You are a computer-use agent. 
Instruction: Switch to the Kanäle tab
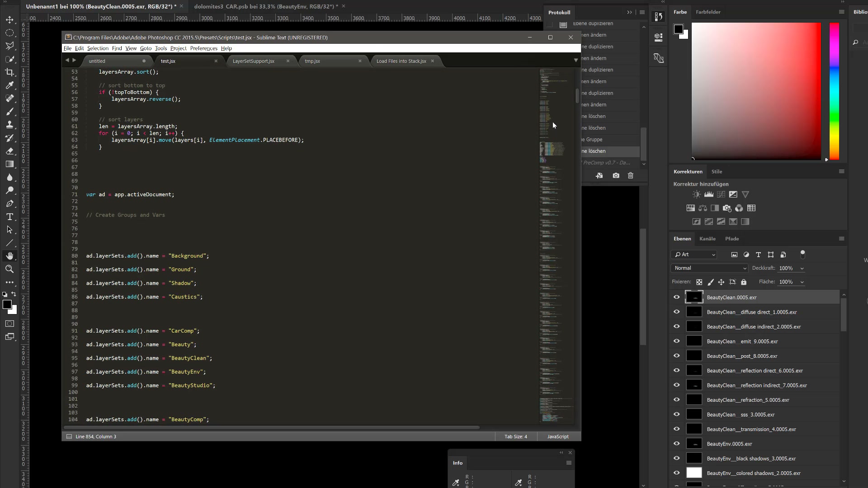pyautogui.click(x=707, y=239)
